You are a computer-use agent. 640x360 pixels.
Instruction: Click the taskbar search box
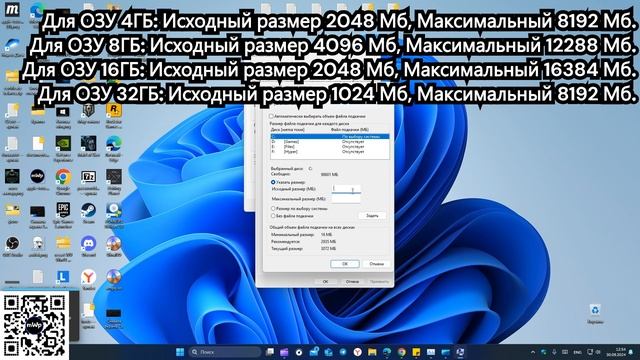coord(225,352)
